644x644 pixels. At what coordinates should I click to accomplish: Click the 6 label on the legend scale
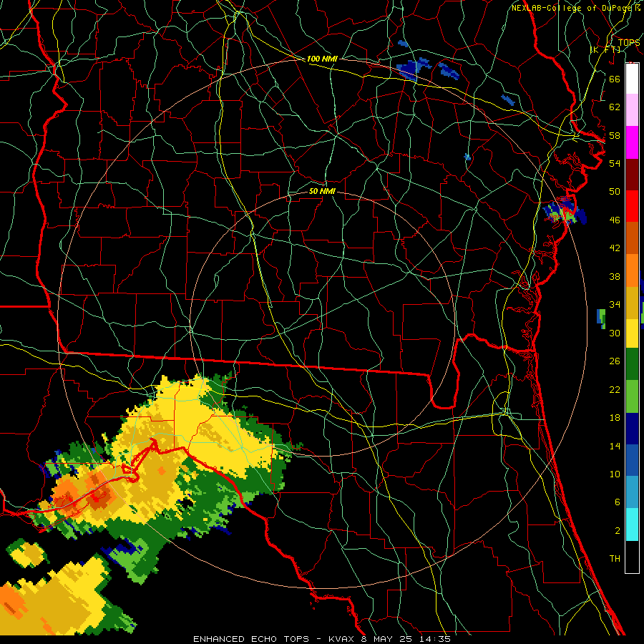(617, 502)
